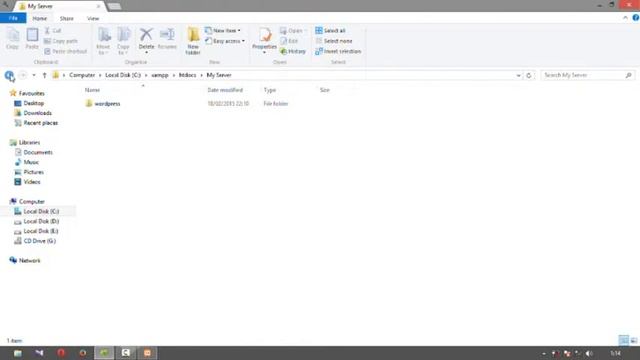Viewport: 640px width, 360px height.
Task: Open the New item dropdown
Action: (223, 31)
